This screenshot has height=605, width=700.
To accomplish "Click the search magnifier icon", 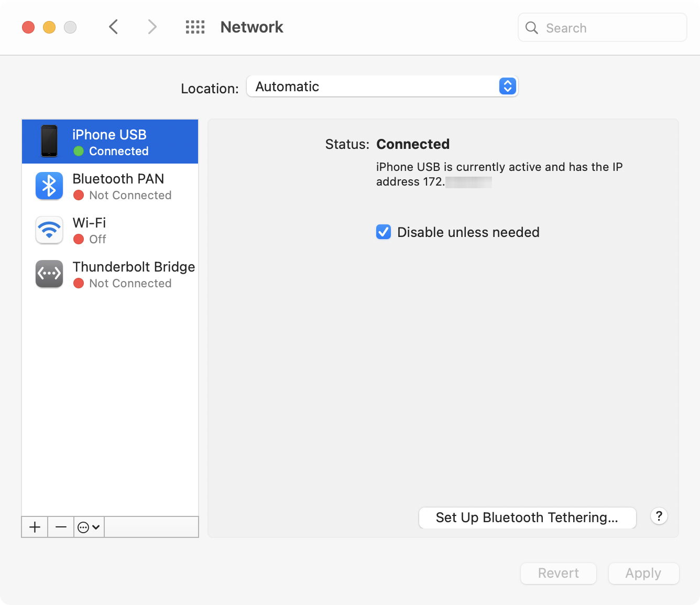I will click(x=531, y=28).
